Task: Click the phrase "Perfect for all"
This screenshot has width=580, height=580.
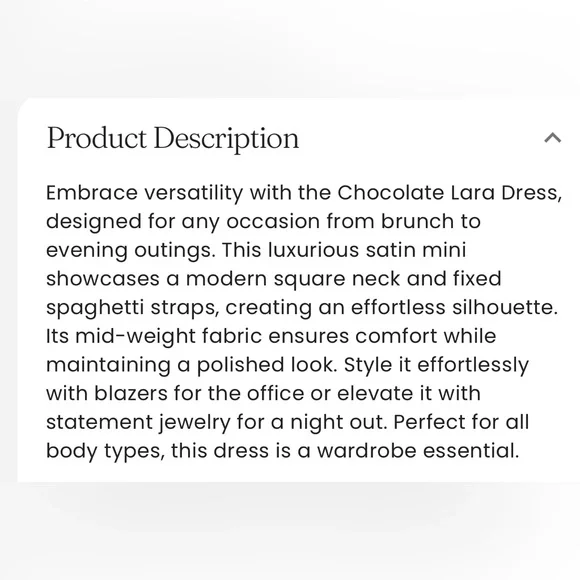Action: pyautogui.click(x=461, y=422)
